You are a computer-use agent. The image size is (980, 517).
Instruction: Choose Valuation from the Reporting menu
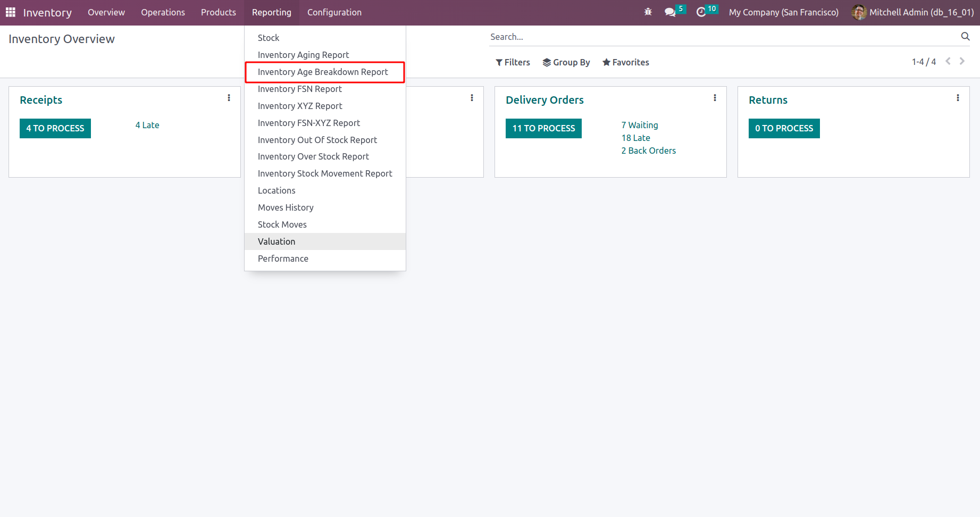pyautogui.click(x=277, y=241)
